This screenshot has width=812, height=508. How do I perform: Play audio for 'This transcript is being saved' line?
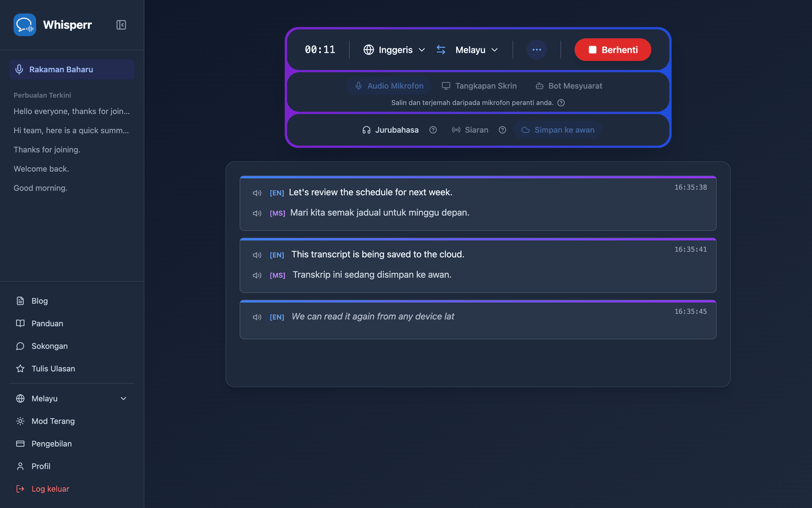257,255
